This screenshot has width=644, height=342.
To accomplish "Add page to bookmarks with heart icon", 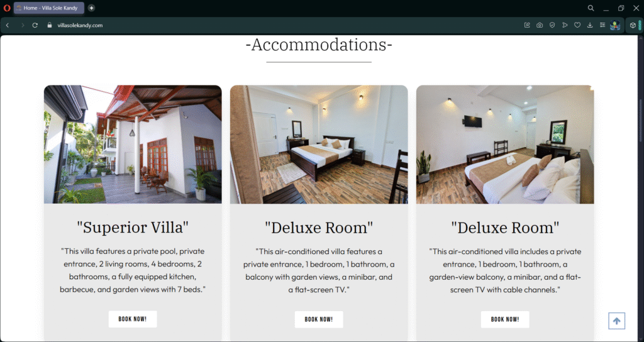I will pyautogui.click(x=577, y=25).
